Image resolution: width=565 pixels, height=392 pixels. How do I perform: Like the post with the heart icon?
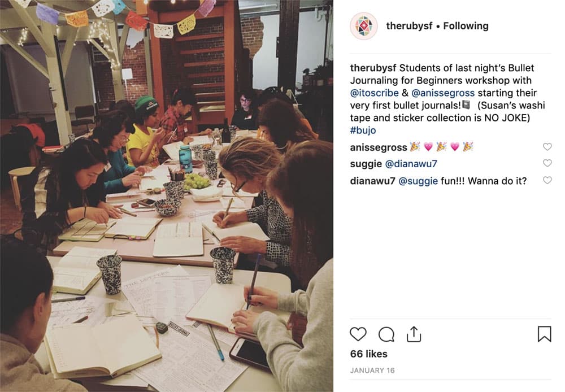[x=358, y=334]
